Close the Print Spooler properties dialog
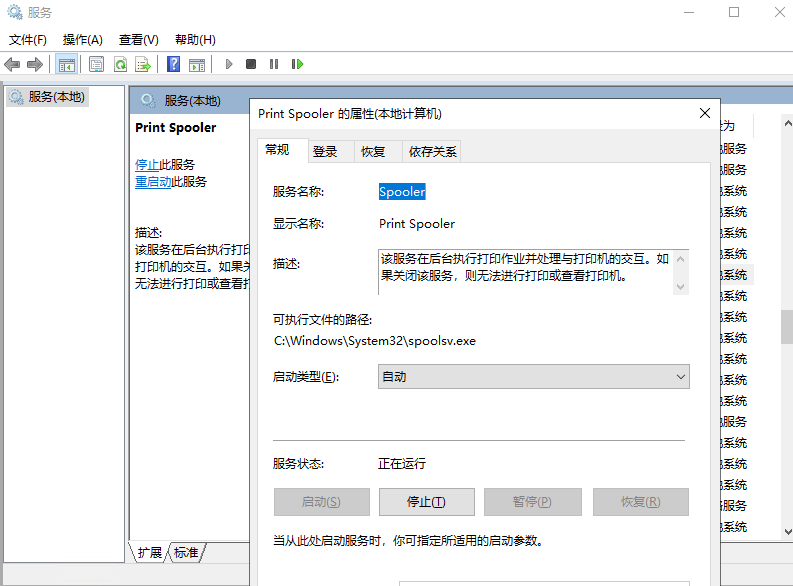 [x=704, y=113]
